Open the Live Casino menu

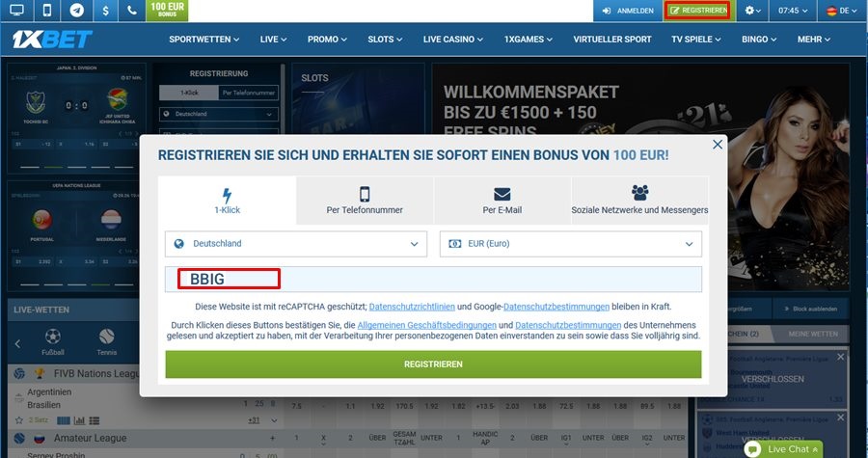453,40
